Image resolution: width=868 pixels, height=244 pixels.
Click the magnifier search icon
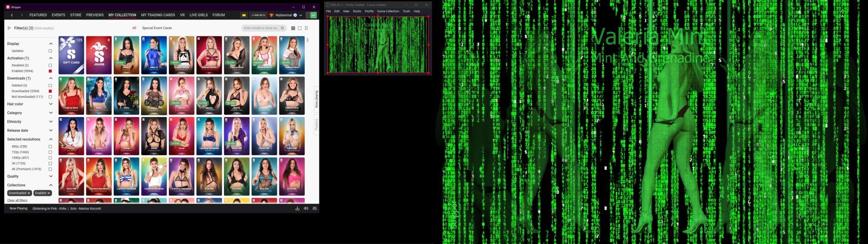(282, 28)
